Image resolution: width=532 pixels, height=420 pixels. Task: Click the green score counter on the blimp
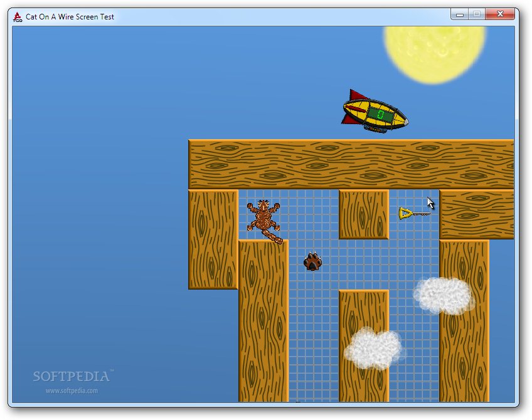click(381, 115)
